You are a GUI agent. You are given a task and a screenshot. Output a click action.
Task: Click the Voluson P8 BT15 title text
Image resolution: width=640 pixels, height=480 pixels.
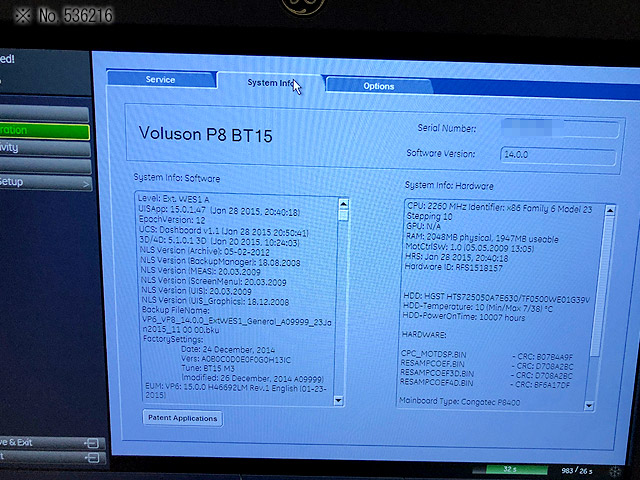[x=205, y=134]
